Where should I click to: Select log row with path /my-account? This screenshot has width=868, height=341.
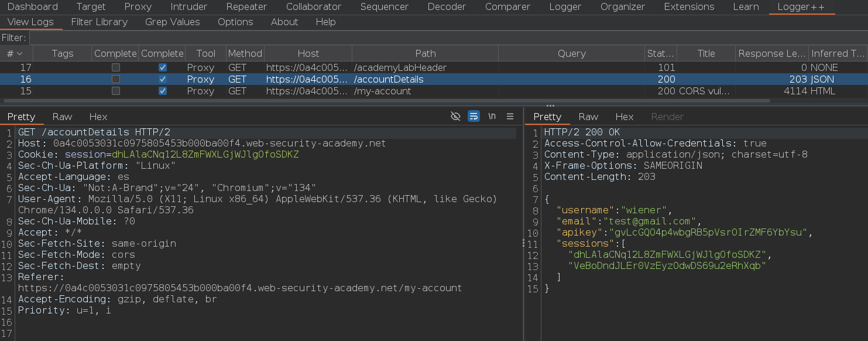click(x=433, y=91)
